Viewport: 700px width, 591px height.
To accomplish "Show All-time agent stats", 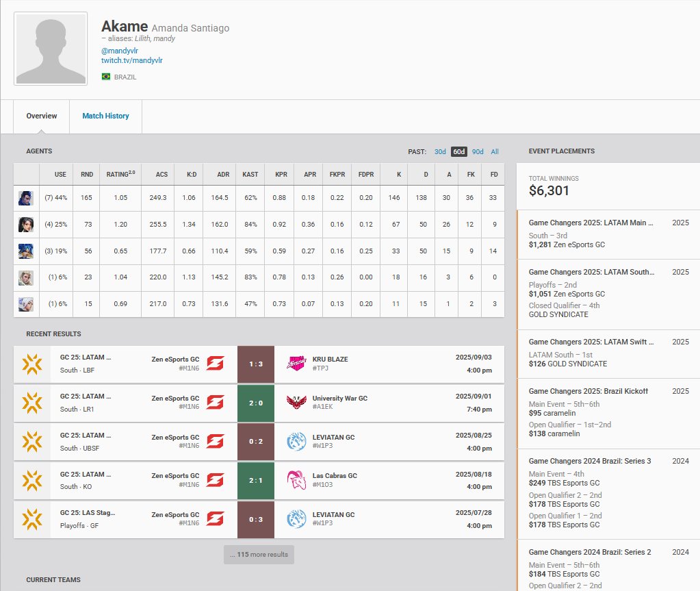I will (x=495, y=152).
